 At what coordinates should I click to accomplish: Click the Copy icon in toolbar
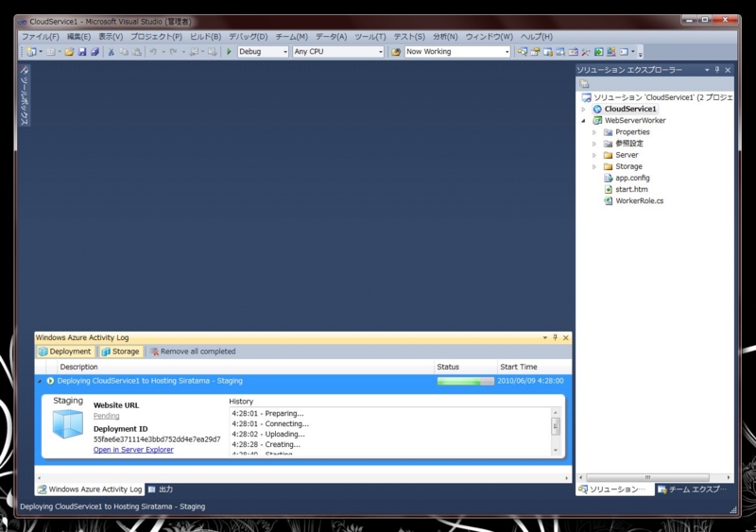[124, 52]
